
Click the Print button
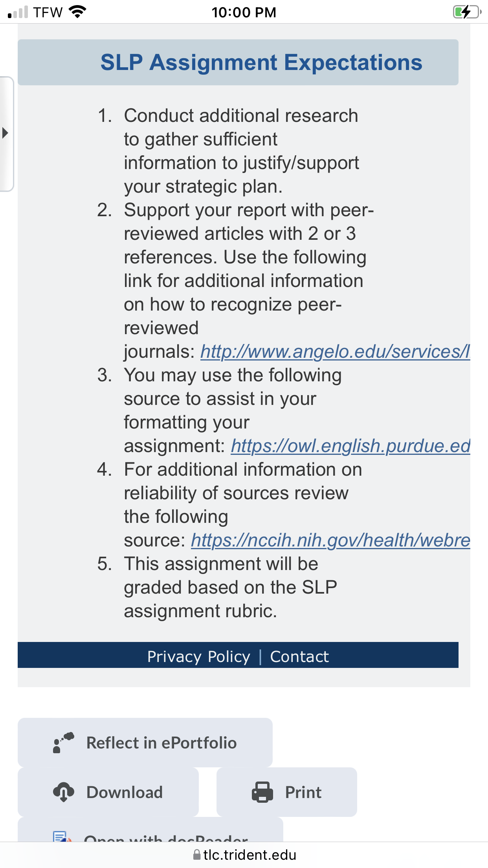coord(287,792)
